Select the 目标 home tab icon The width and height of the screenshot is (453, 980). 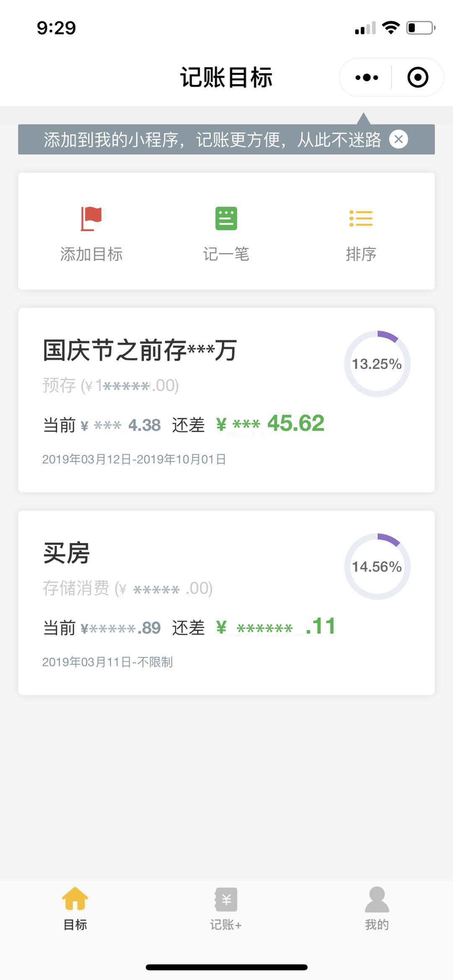click(x=75, y=898)
